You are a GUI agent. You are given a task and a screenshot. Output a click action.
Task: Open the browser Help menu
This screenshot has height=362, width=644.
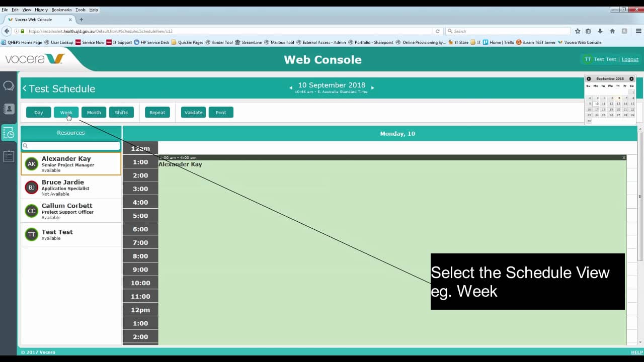click(94, 10)
